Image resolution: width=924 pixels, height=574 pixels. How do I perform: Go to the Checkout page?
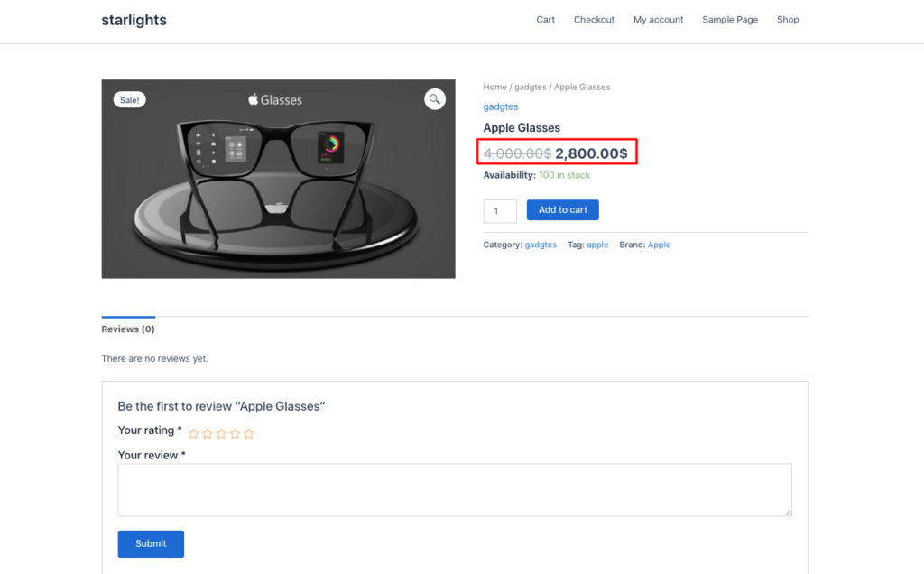pos(594,19)
